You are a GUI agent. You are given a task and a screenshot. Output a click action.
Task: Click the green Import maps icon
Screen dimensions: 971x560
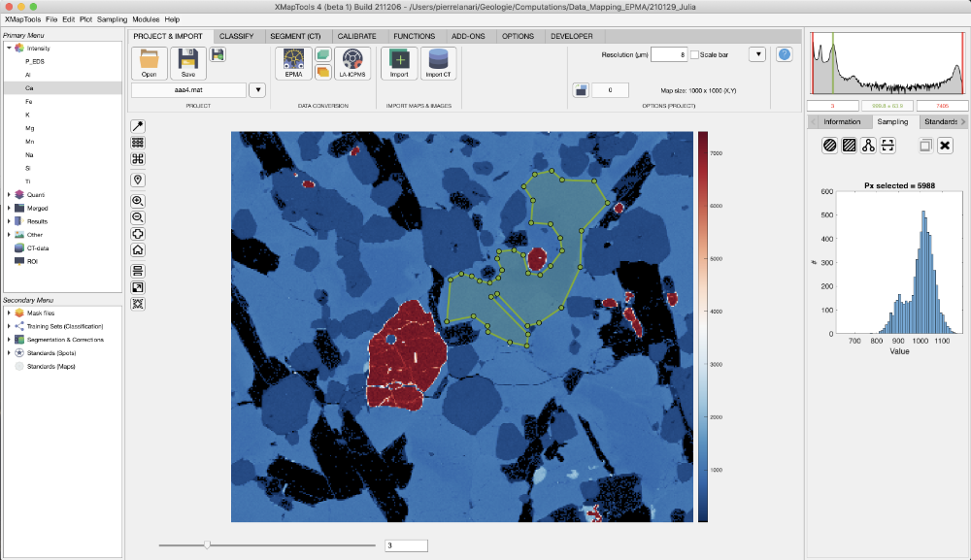pos(400,61)
